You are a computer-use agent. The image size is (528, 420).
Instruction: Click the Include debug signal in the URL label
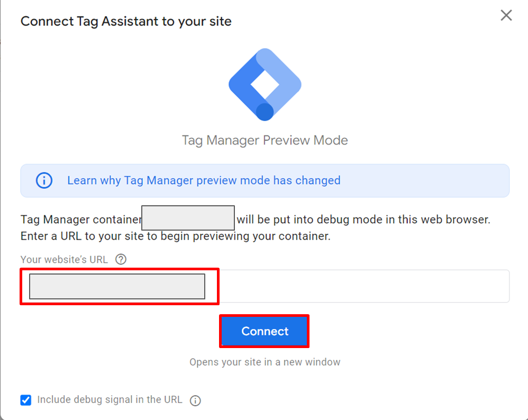click(110, 400)
